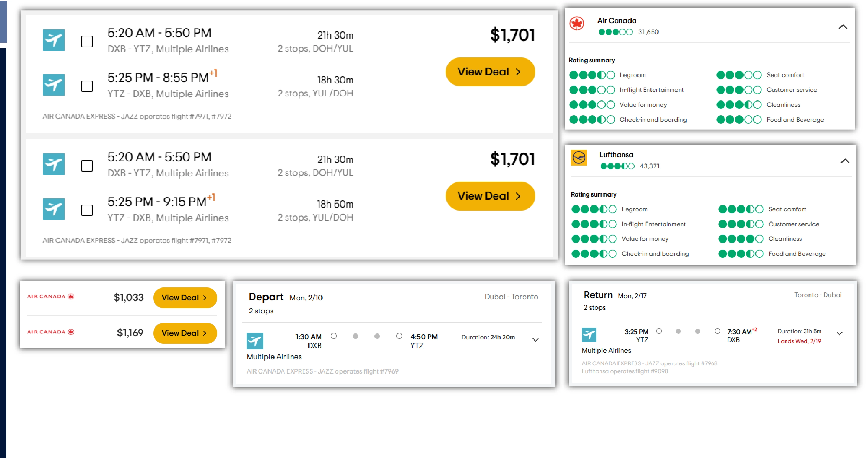
Task: Expand the Return flight details chevron
Action: click(840, 334)
